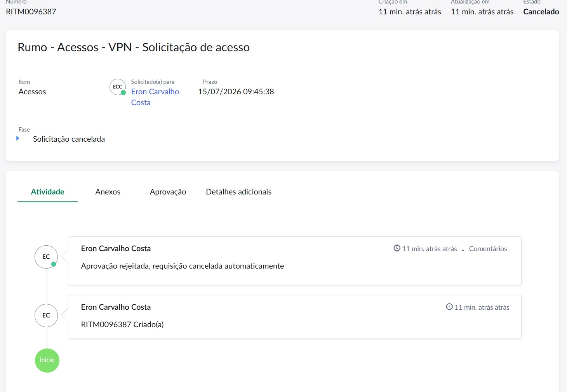
Task: Switch to the Atividade tab
Action: point(48,192)
